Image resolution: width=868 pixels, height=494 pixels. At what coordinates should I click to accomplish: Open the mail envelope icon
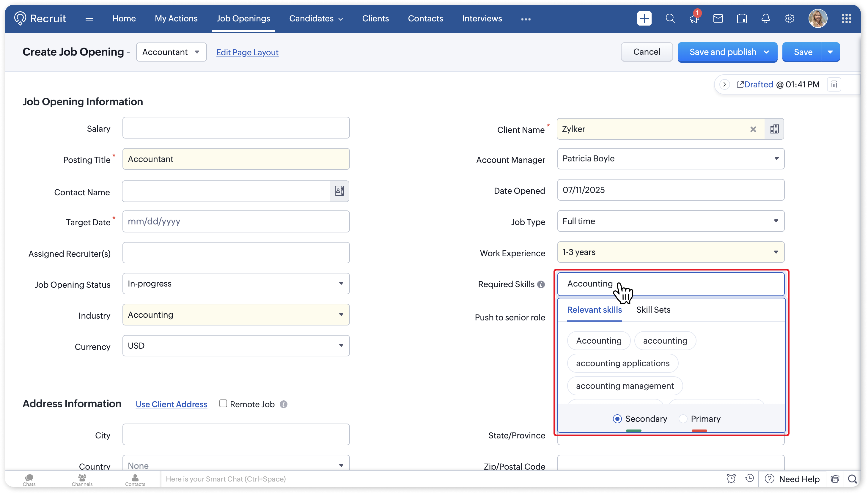click(718, 19)
